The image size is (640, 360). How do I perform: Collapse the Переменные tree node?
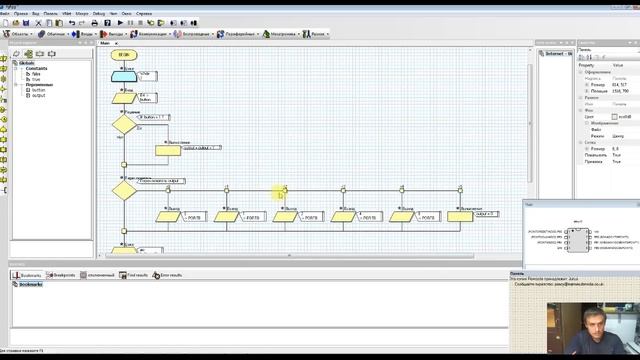coord(16,85)
